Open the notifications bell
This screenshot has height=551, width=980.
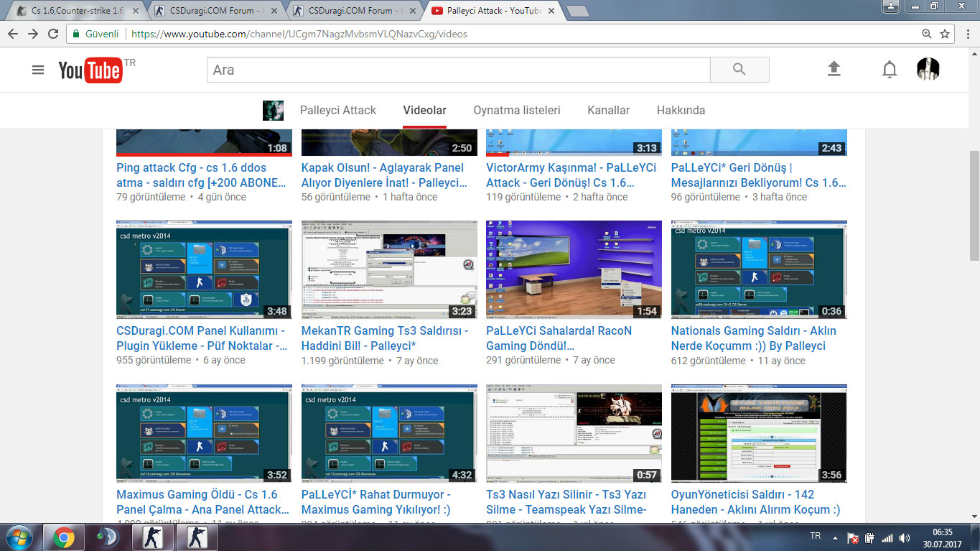(890, 70)
